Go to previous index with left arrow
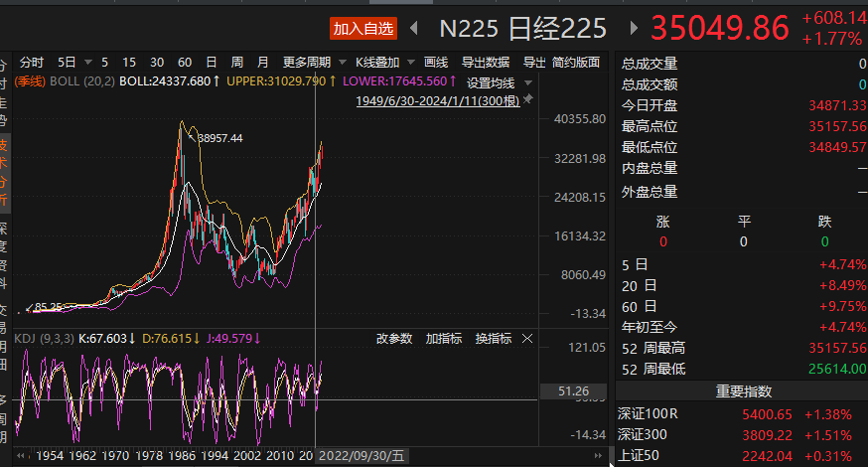The image size is (868, 467). coord(414,28)
